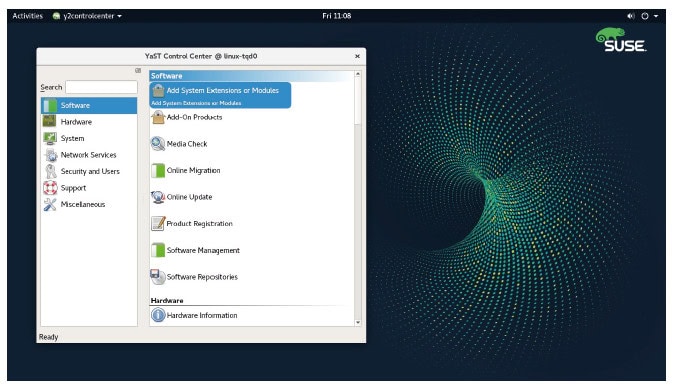Select the Security and Users label

pyautogui.click(x=90, y=171)
